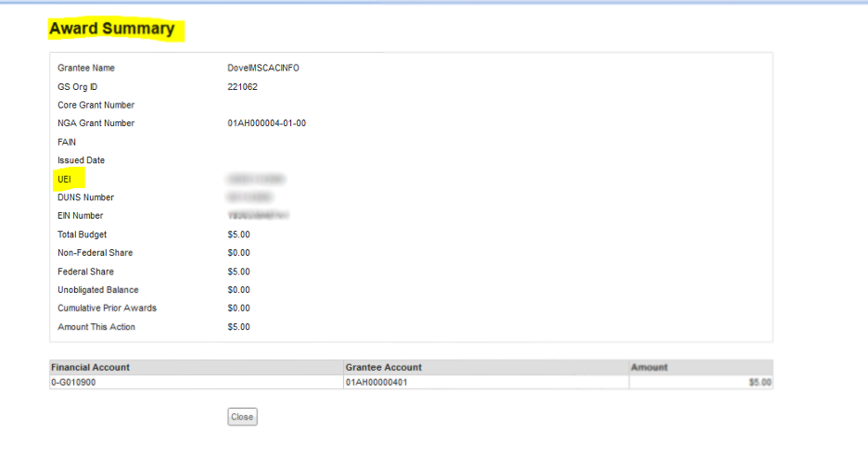Click the Total Budget label
The height and width of the screenshot is (467, 868).
82,234
